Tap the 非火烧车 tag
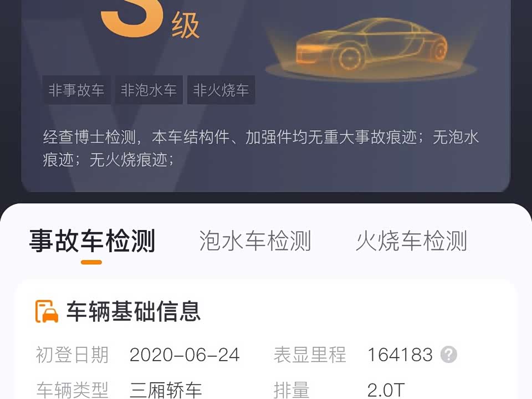 [x=221, y=90]
